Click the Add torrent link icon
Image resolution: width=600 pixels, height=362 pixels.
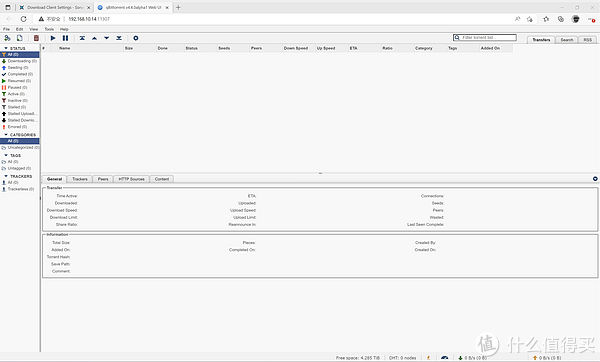7,38
